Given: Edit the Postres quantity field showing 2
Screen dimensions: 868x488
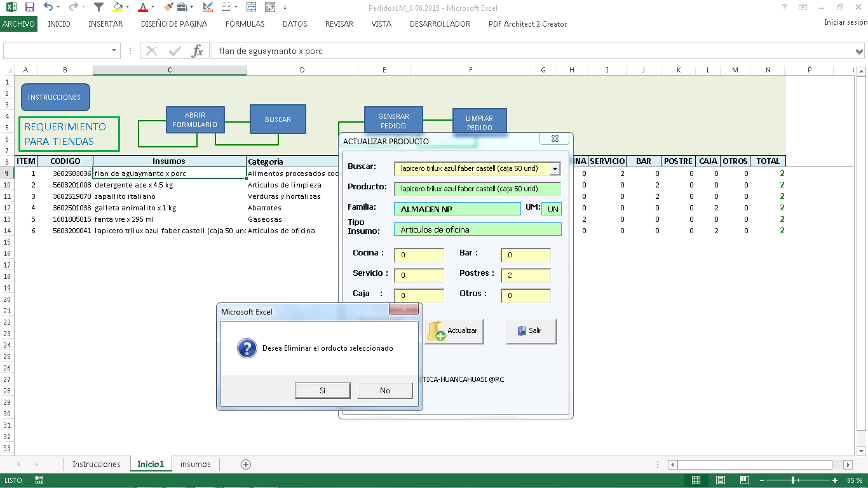Looking at the screenshot, I should [x=525, y=275].
